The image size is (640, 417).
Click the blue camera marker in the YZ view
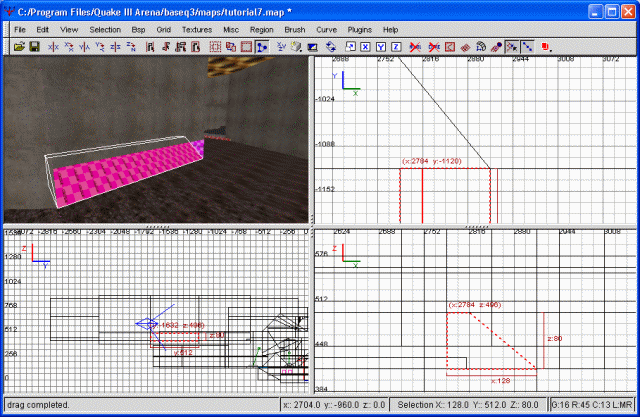146,324
